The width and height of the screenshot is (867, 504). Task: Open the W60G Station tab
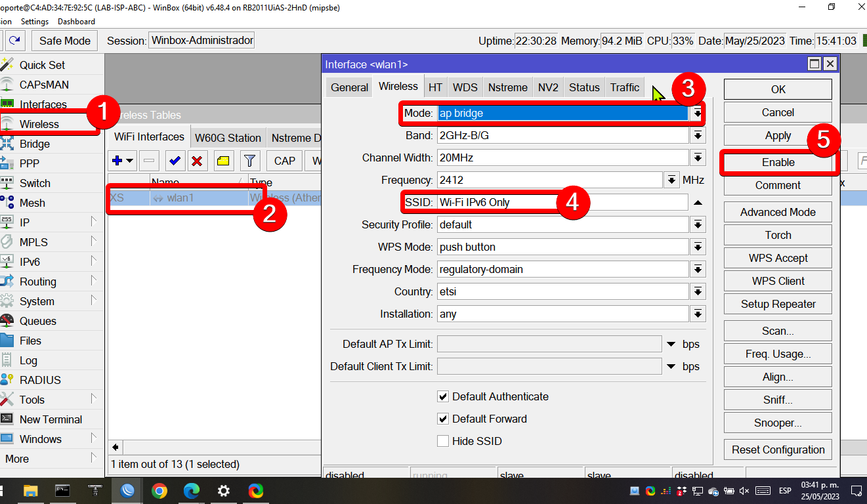[228, 137]
